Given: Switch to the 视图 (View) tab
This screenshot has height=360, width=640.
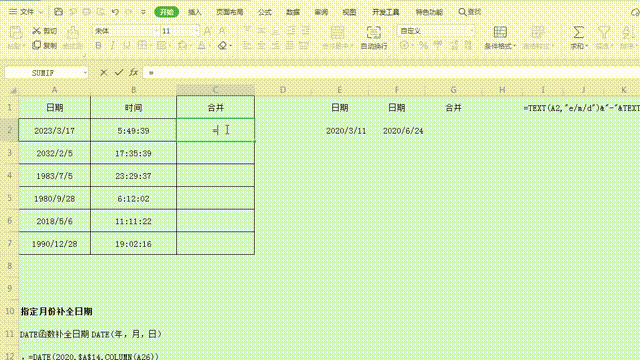Looking at the screenshot, I should [349, 12].
